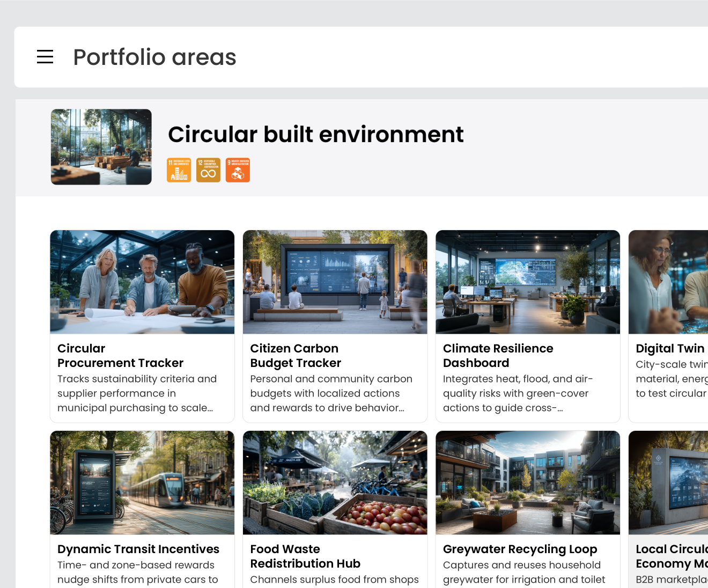Click the Circular built environment header thumbnail

coord(101,147)
